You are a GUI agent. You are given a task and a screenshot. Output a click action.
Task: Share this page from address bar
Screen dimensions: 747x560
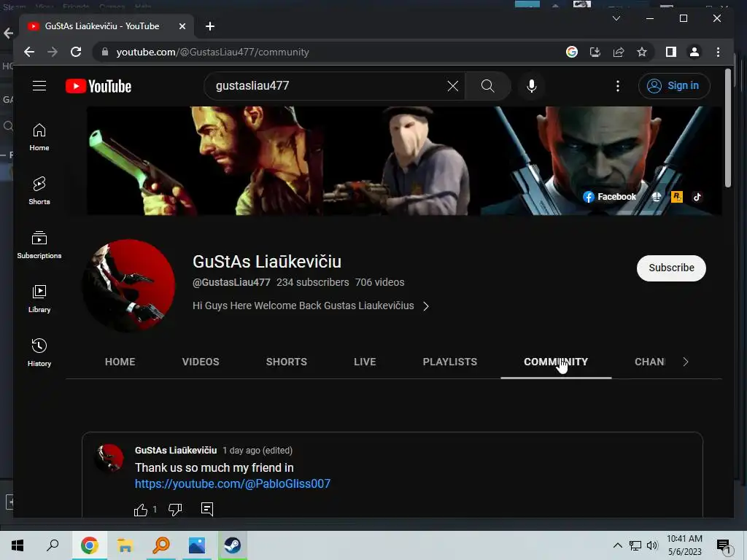(619, 52)
